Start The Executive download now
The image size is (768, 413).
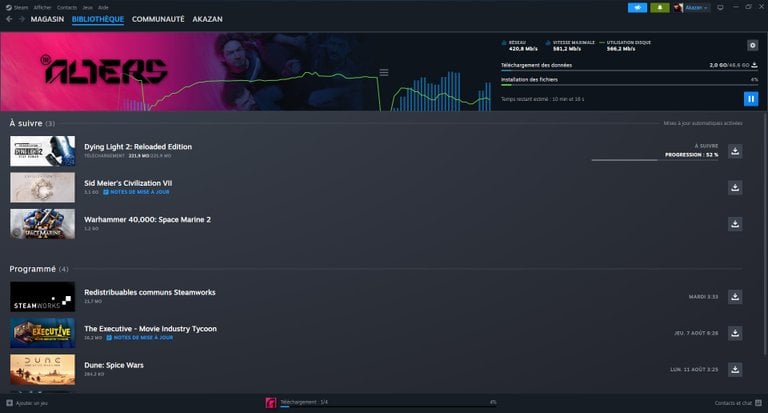735,333
